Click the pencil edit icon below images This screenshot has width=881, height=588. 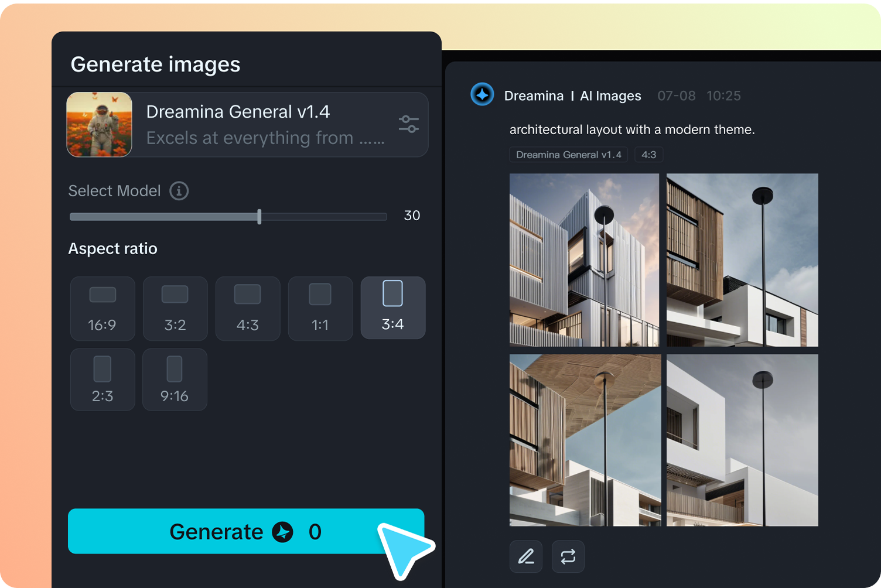click(526, 556)
